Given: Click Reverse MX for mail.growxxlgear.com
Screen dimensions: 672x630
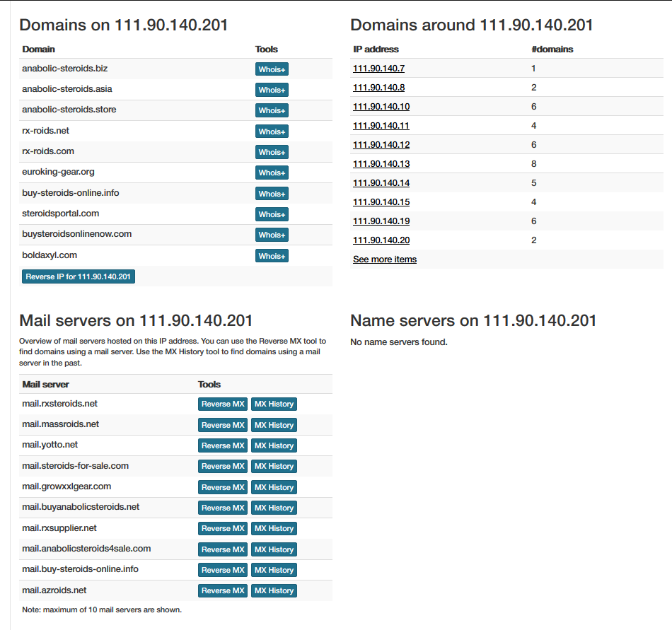Looking at the screenshot, I should point(223,487).
